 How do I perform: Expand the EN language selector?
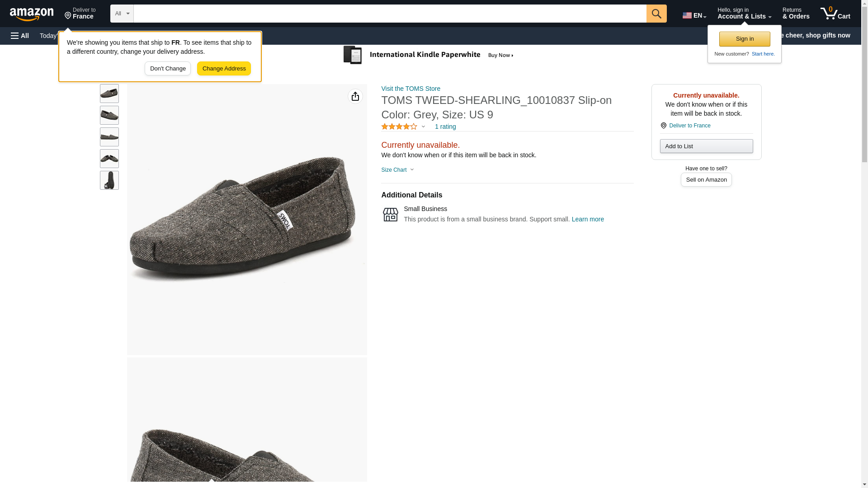point(694,15)
